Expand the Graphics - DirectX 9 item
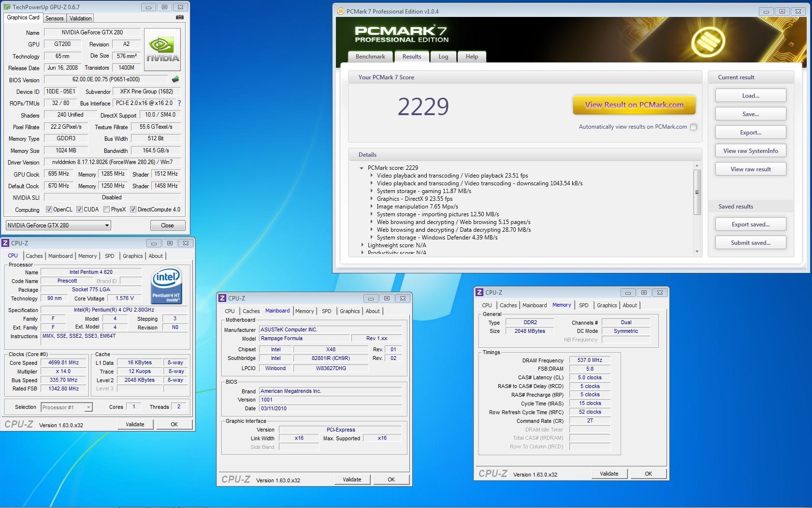 (x=371, y=199)
